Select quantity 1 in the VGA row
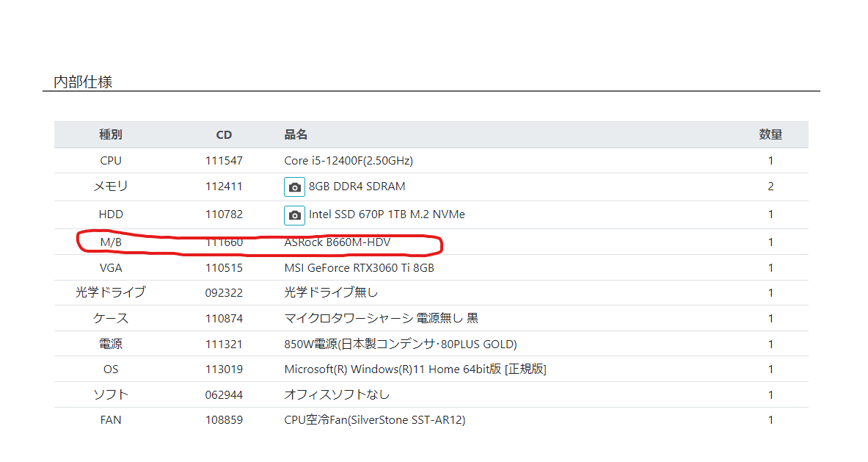Viewport: 868px width, 462px height. pos(770,268)
